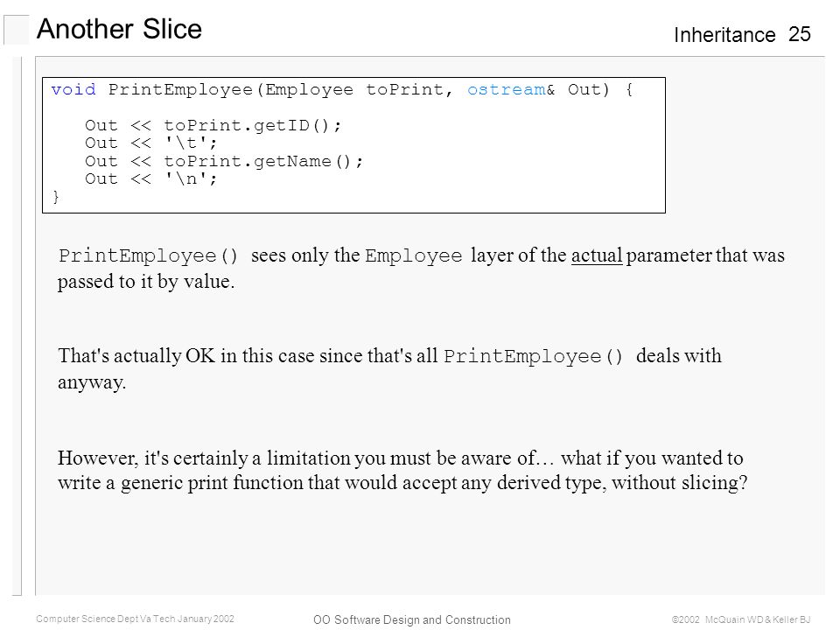Click the Out << '\n'; line
The height and width of the screenshot is (630, 840).
pyautogui.click(x=151, y=178)
